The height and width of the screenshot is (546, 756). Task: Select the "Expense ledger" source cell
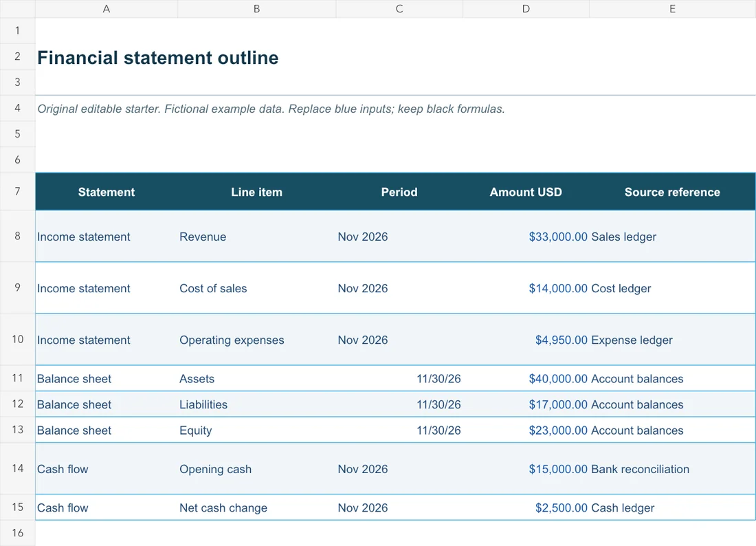click(673, 340)
